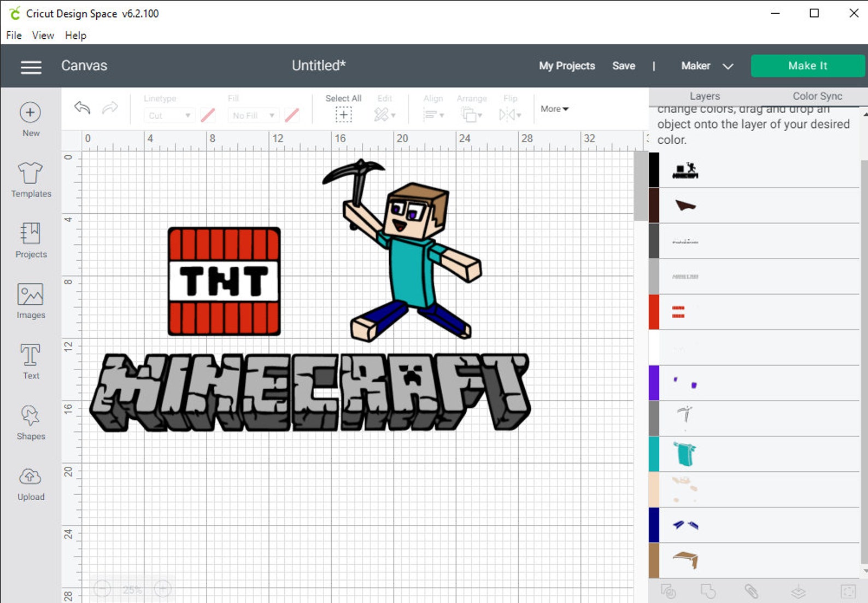Click the Save button
Viewport: 868px width, 603px height.
point(623,66)
